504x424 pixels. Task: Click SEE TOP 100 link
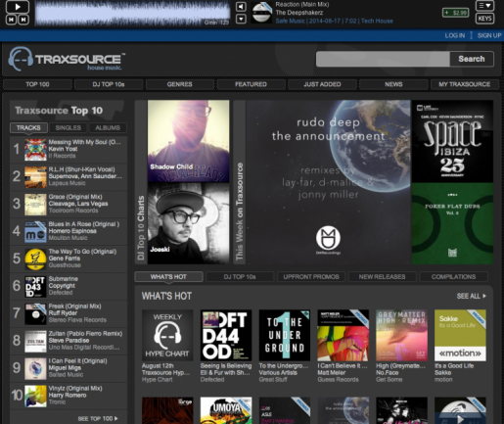(x=98, y=418)
